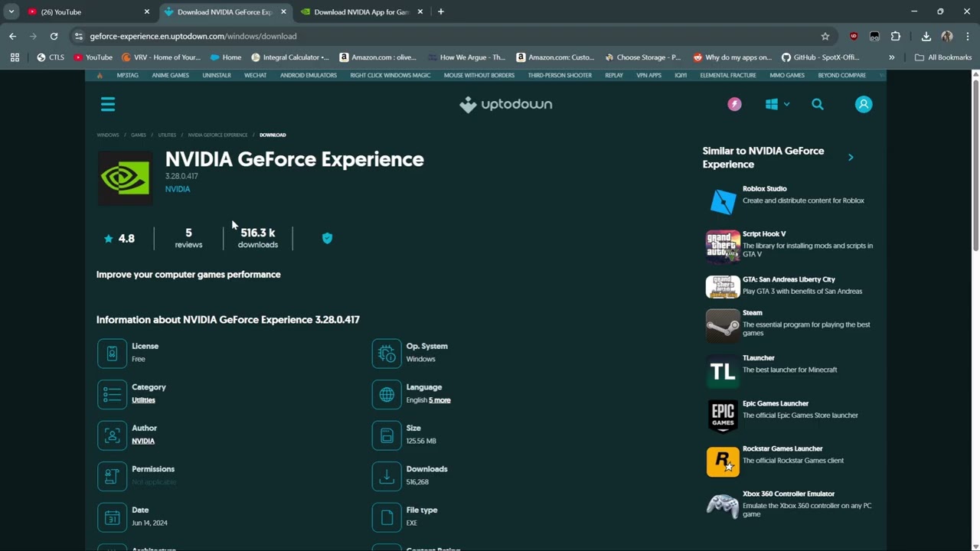Click the Language globe icon
Screen dimensions: 980x551
click(387, 394)
